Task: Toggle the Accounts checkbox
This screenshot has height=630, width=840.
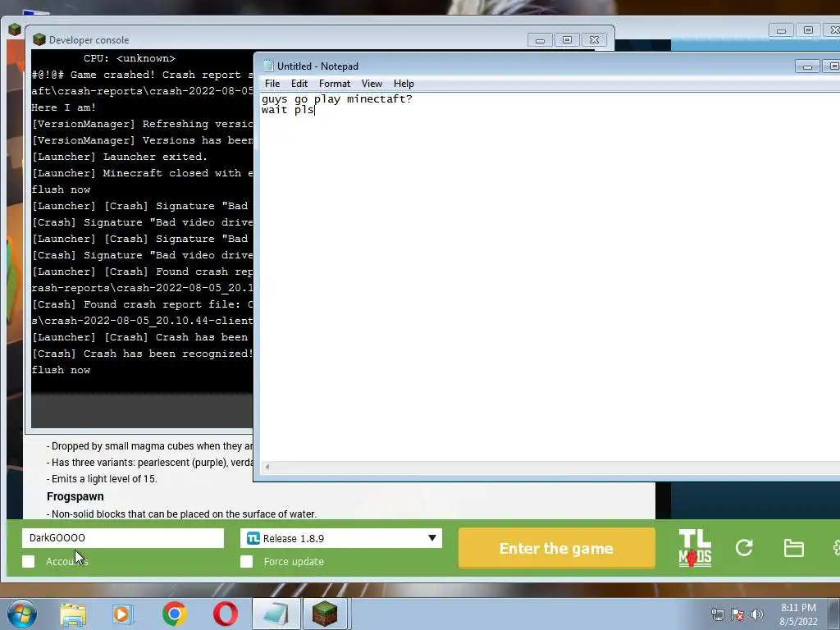Action: pos(29,561)
